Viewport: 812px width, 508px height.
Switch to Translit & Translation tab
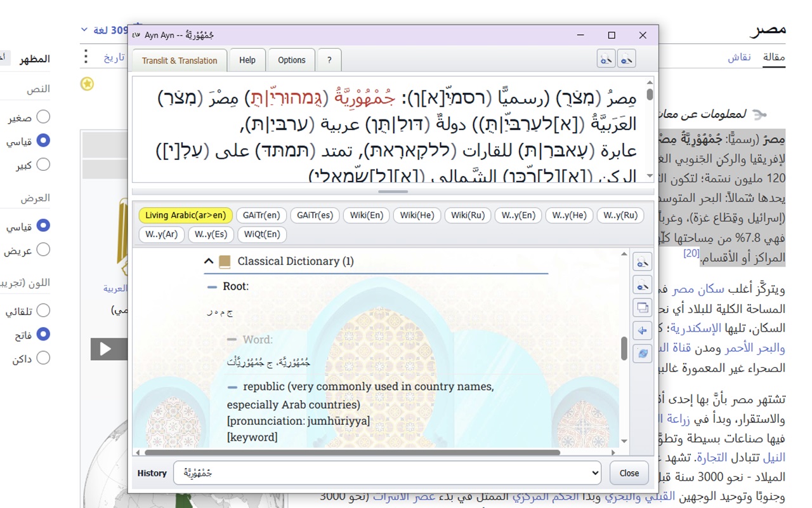pos(180,60)
